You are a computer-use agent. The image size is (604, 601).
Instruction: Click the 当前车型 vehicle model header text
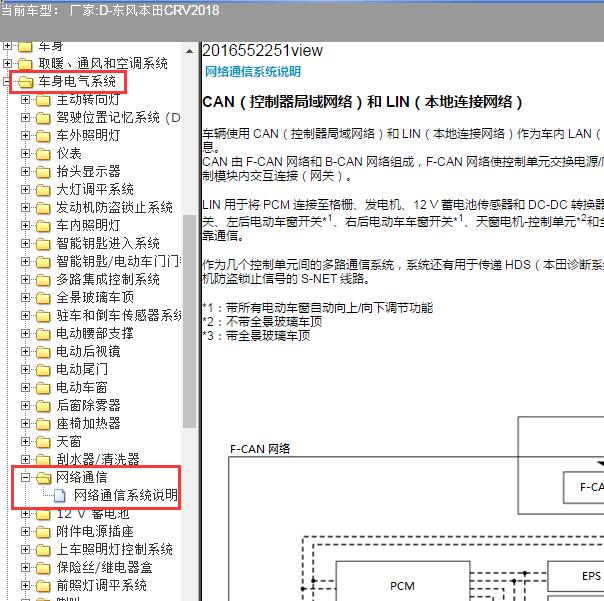pyautogui.click(x=110, y=10)
